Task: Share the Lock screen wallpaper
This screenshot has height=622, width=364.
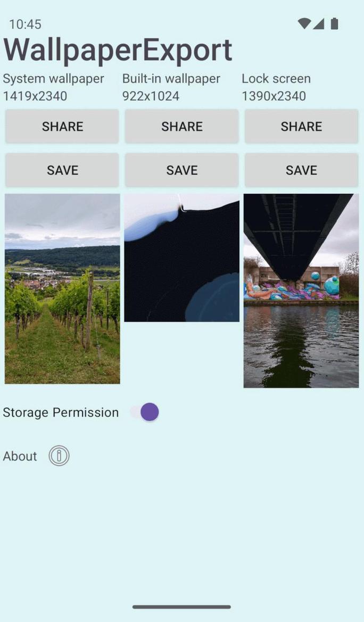Action: pos(301,126)
